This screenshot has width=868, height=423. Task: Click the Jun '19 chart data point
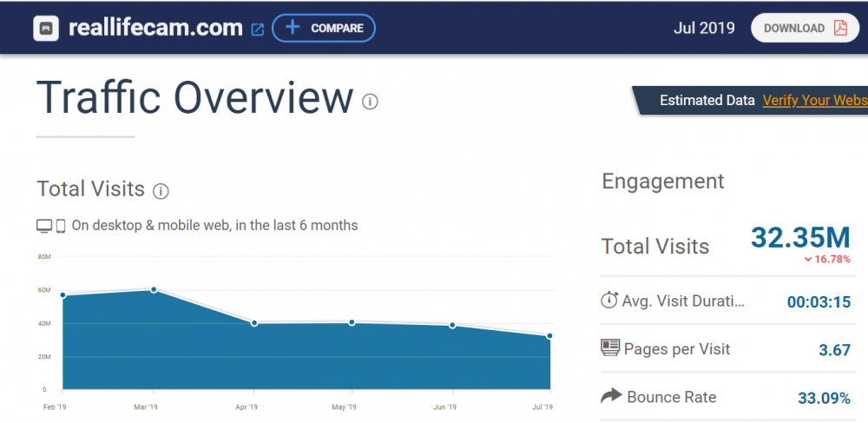(452, 326)
